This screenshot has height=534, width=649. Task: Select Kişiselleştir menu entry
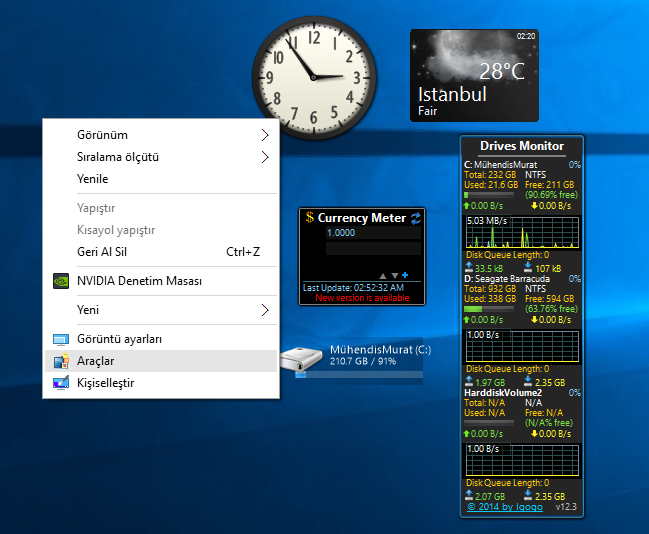(x=161, y=383)
